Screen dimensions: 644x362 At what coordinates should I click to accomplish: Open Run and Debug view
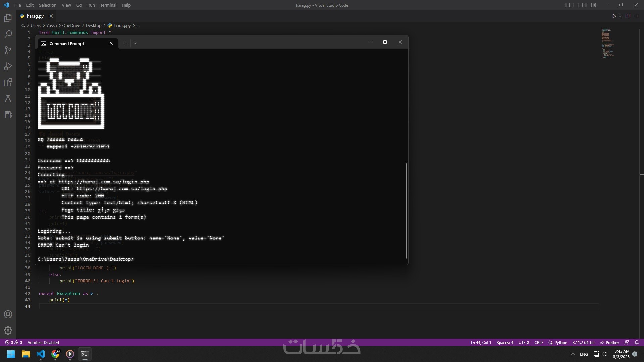tap(8, 66)
